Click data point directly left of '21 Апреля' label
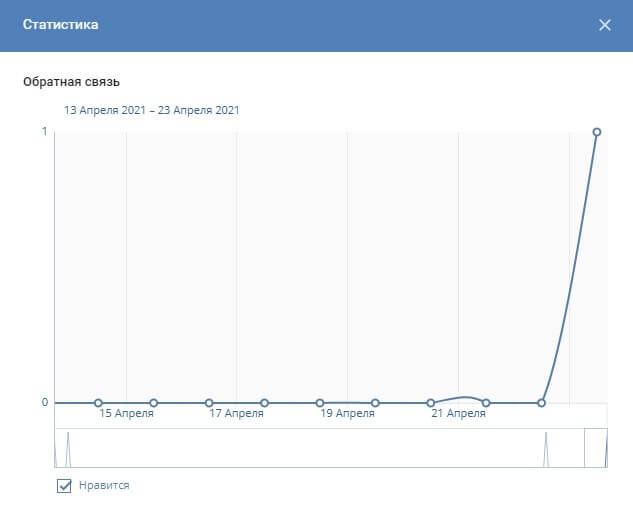This screenshot has height=513, width=633. (x=430, y=403)
